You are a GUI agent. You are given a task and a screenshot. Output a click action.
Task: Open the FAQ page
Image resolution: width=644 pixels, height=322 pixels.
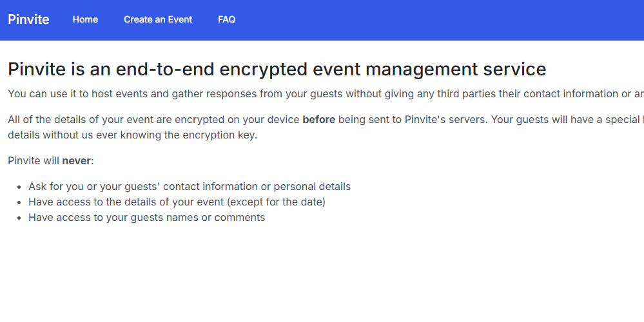click(226, 19)
